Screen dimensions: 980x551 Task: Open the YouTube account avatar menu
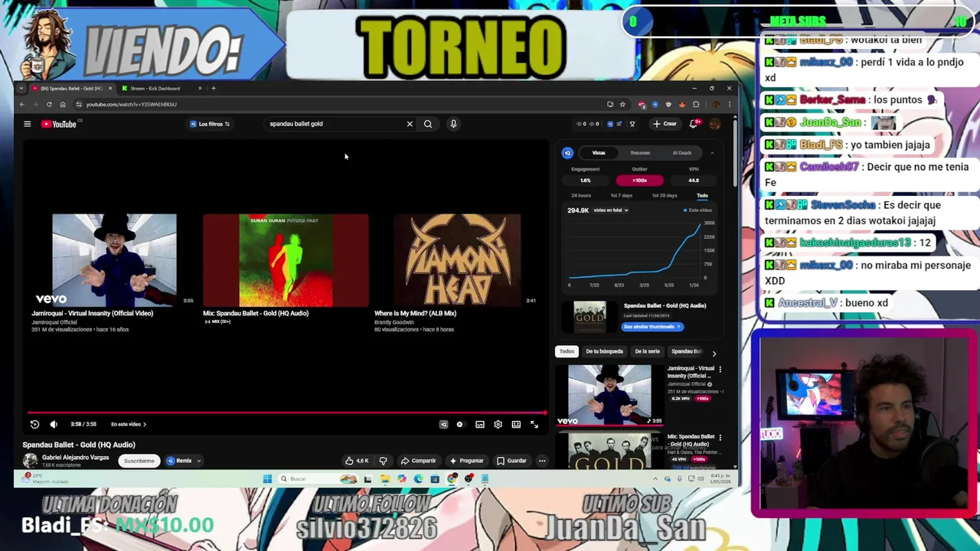(x=714, y=124)
